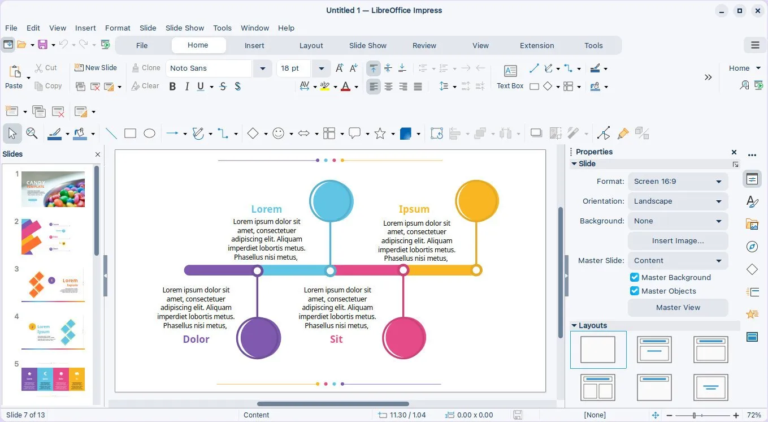Viewport: 768px width, 422px height.
Task: Increase font size with the larger A icon
Action: point(339,68)
